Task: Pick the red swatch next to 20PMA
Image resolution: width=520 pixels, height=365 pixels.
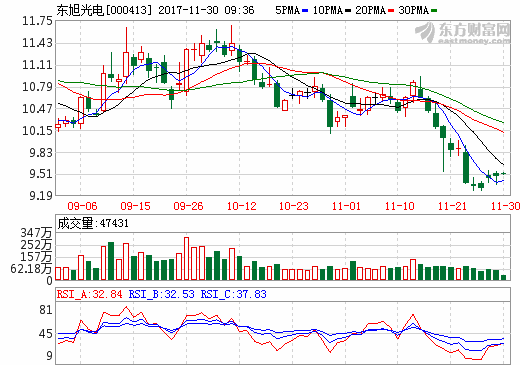Action: [x=391, y=11]
